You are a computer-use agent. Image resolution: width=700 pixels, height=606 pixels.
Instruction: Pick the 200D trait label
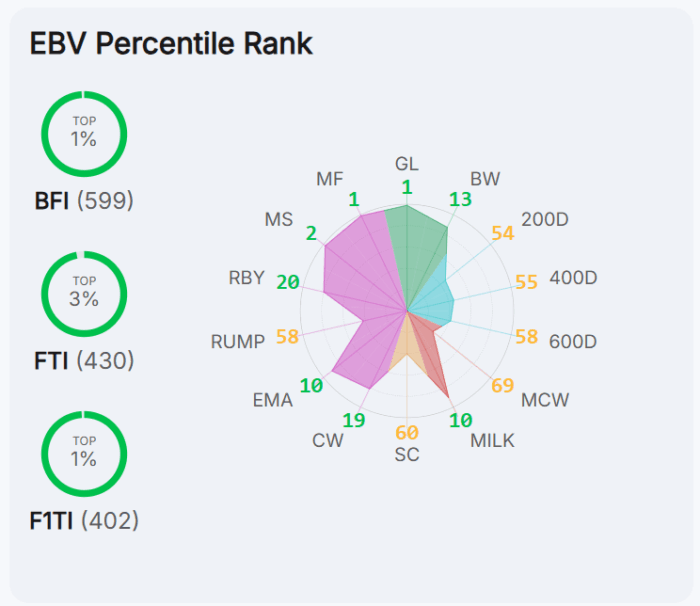point(544,219)
